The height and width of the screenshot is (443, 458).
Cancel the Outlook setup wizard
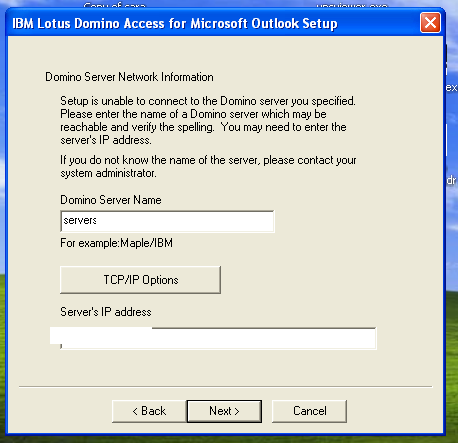point(310,411)
